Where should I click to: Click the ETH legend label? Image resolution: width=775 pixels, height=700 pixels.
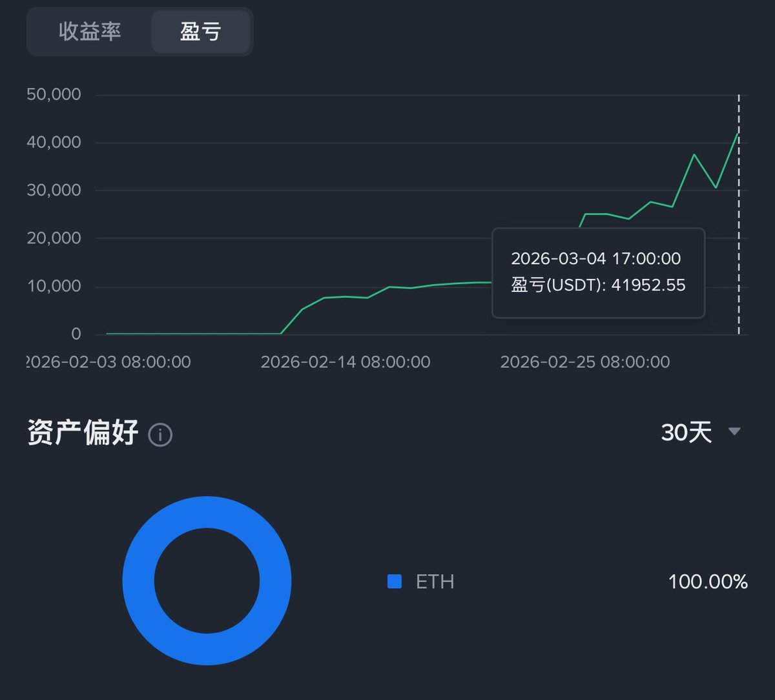click(x=435, y=582)
